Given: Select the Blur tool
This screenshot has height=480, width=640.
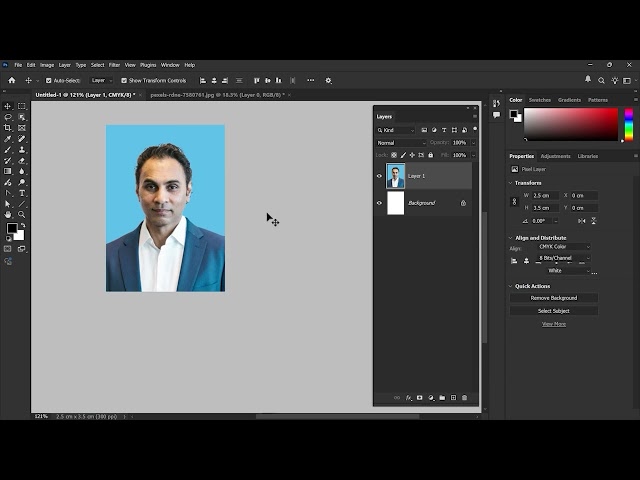Looking at the screenshot, I should point(22,171).
